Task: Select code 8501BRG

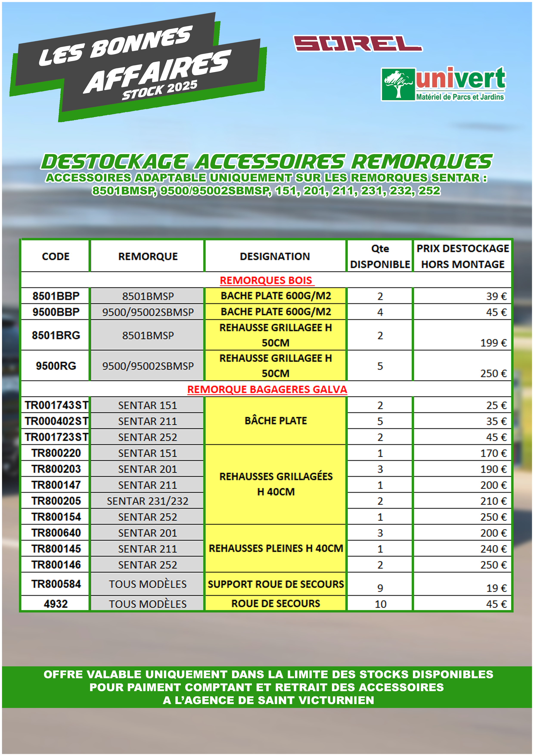Action: [56, 335]
